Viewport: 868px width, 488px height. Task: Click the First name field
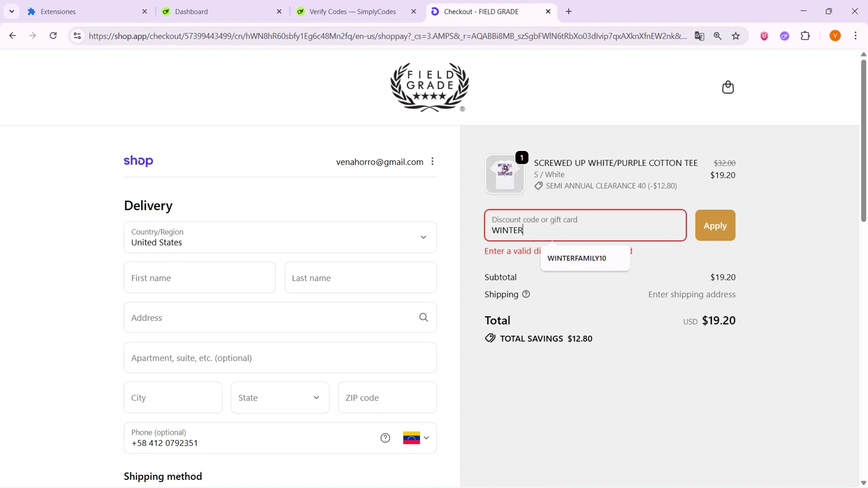coord(200,278)
